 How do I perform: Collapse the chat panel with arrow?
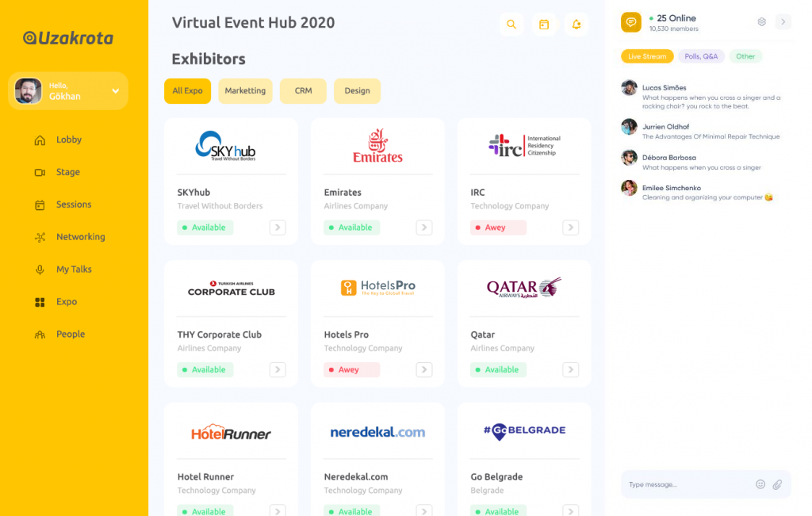[x=783, y=22]
